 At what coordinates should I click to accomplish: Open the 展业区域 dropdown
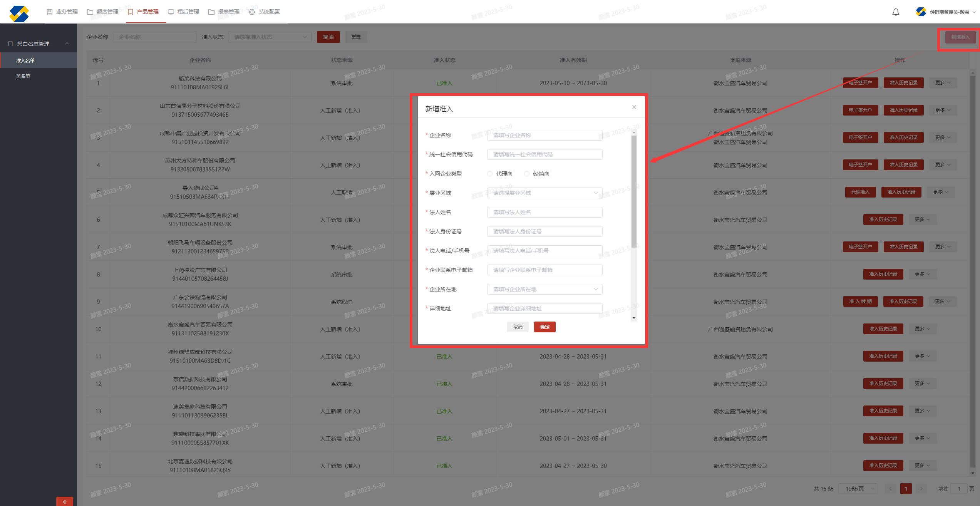(544, 193)
